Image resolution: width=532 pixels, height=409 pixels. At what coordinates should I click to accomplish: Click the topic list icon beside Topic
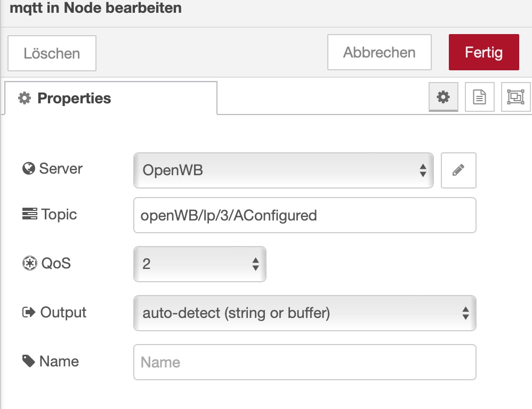28,215
